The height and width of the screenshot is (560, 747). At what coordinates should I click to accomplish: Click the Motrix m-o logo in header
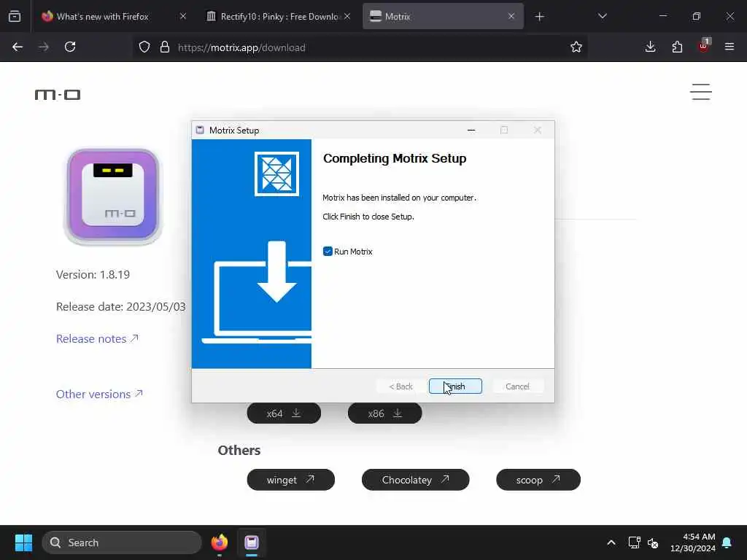coord(58,95)
